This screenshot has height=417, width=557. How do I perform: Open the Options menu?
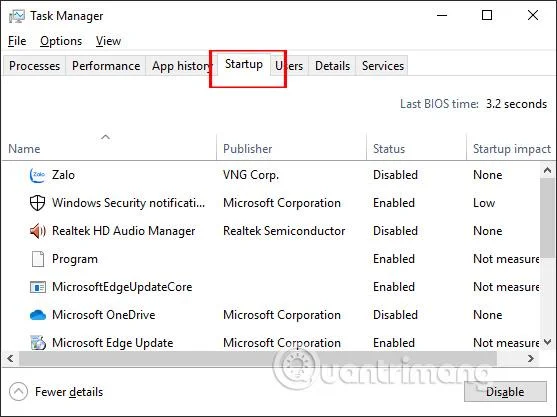point(61,41)
